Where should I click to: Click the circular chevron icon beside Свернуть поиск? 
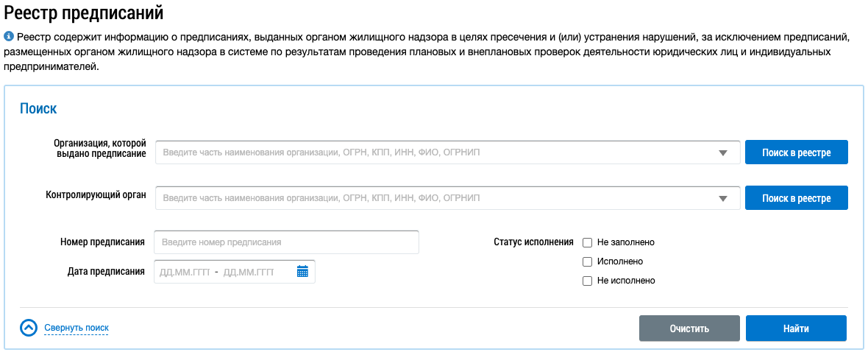click(29, 328)
